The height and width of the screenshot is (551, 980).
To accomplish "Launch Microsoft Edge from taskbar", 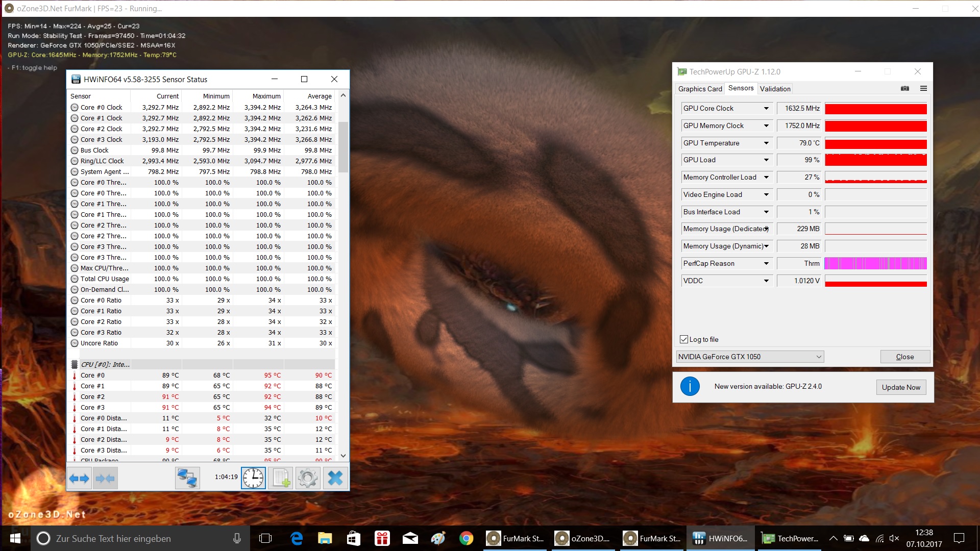I will click(297, 538).
